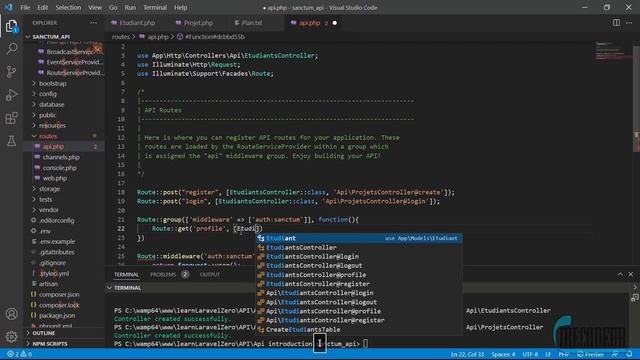Viewport: 640px width, 360px height.
Task: Open console.php in the explorer
Action: [64, 168]
